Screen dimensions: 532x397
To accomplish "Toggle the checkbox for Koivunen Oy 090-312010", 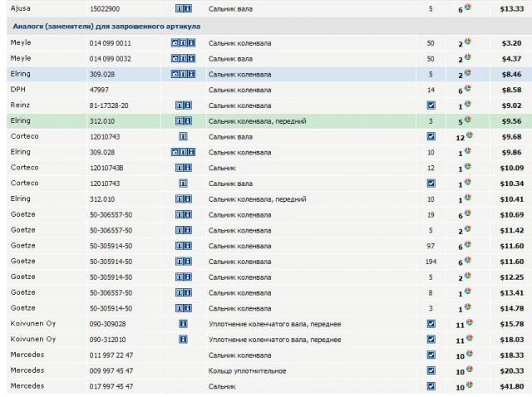I will tap(431, 340).
